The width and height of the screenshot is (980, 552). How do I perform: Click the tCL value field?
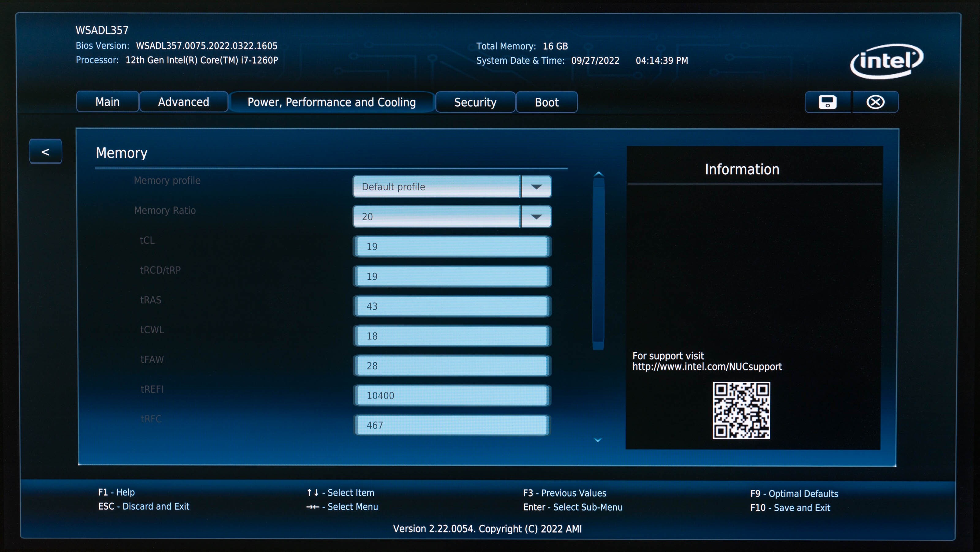pos(452,247)
